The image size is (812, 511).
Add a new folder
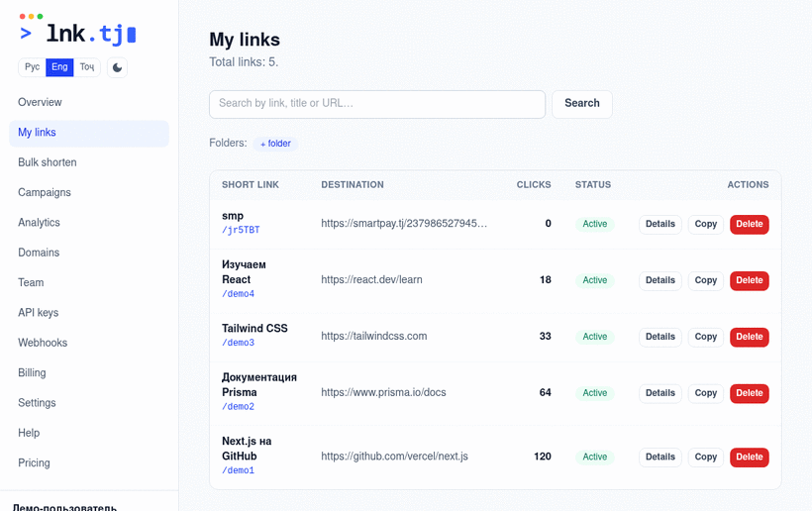tap(275, 144)
